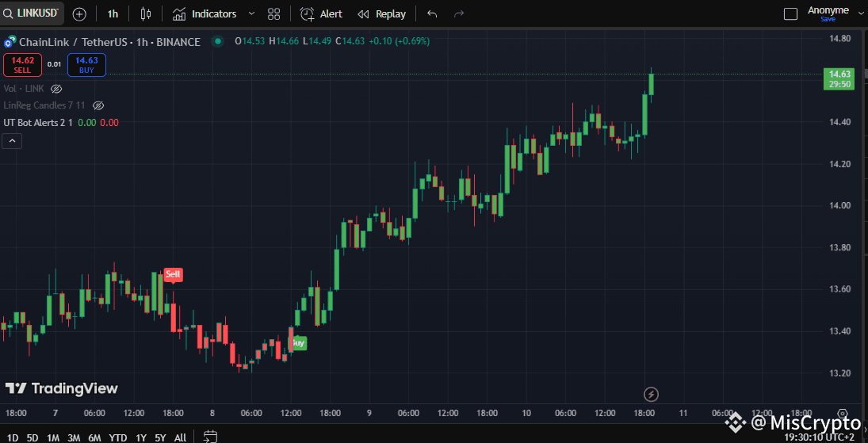Collapse the indicator legend with the chevron
Image resolution: width=868 pixels, height=443 pixels.
pos(12,141)
